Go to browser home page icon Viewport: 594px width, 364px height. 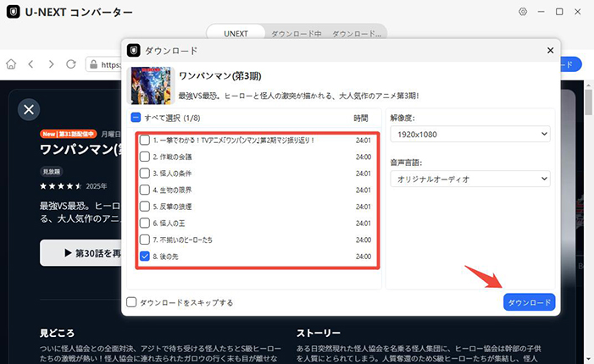(11, 64)
